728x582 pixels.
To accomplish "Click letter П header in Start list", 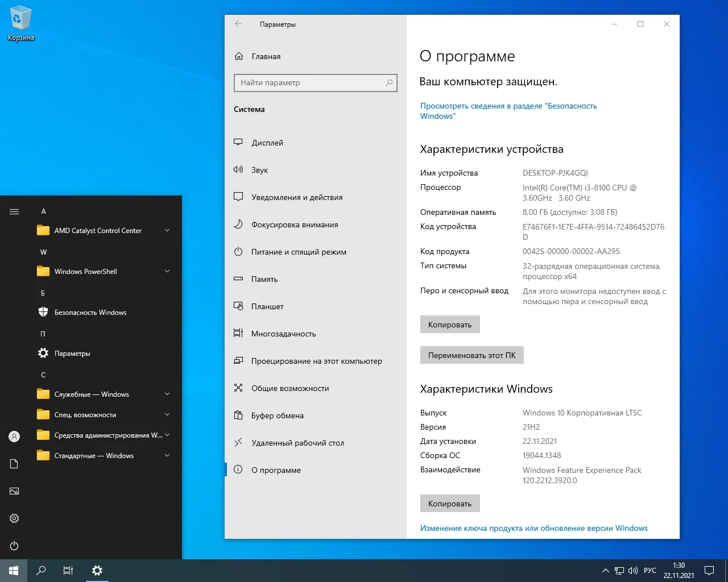I will (43, 334).
